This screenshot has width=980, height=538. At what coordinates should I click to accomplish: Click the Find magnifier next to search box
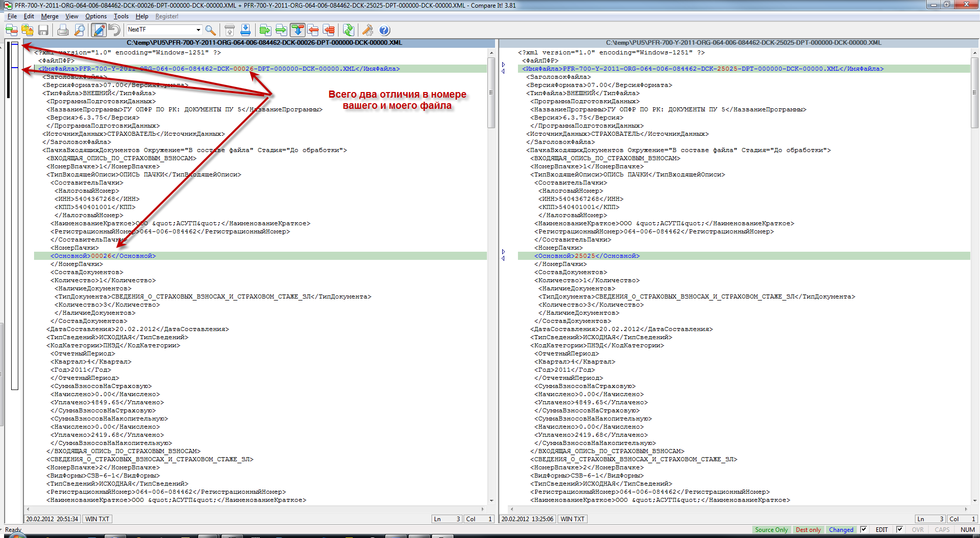pos(210,30)
